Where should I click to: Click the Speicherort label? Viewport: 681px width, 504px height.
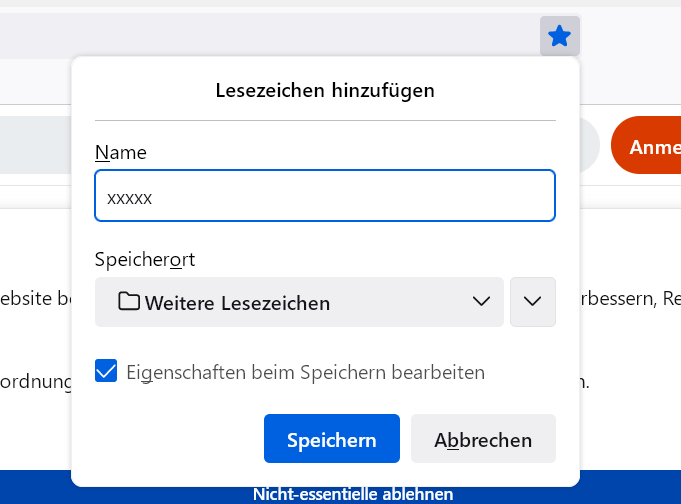coord(145,259)
